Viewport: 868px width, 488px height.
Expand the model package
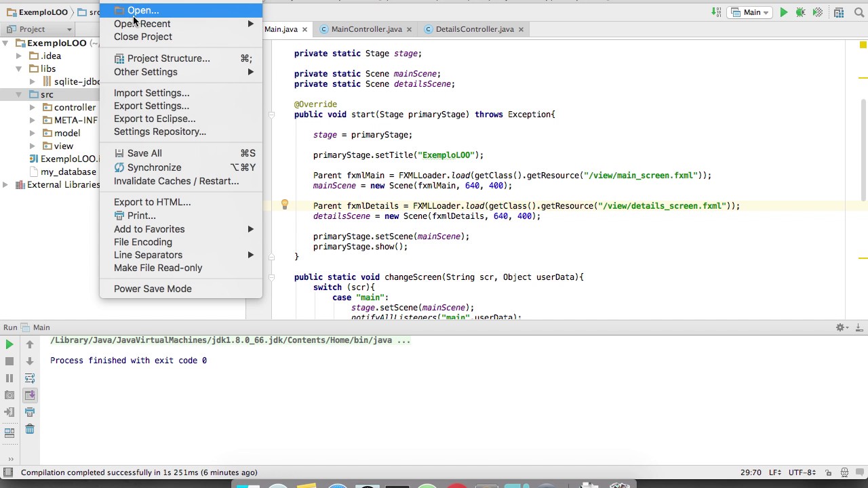(x=32, y=133)
